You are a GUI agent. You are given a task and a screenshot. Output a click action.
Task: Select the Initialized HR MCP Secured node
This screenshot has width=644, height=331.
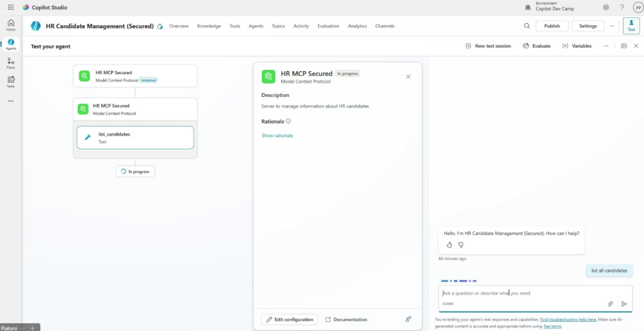pos(135,76)
